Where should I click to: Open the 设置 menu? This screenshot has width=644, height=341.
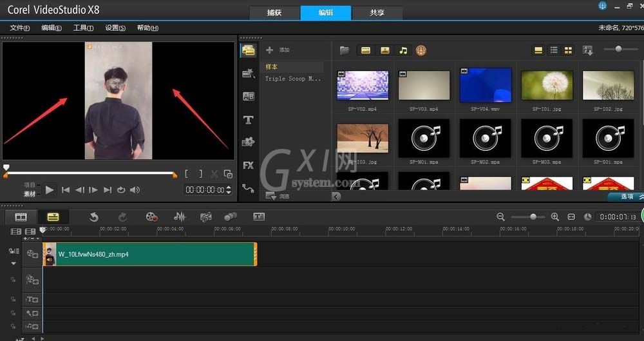pos(115,28)
